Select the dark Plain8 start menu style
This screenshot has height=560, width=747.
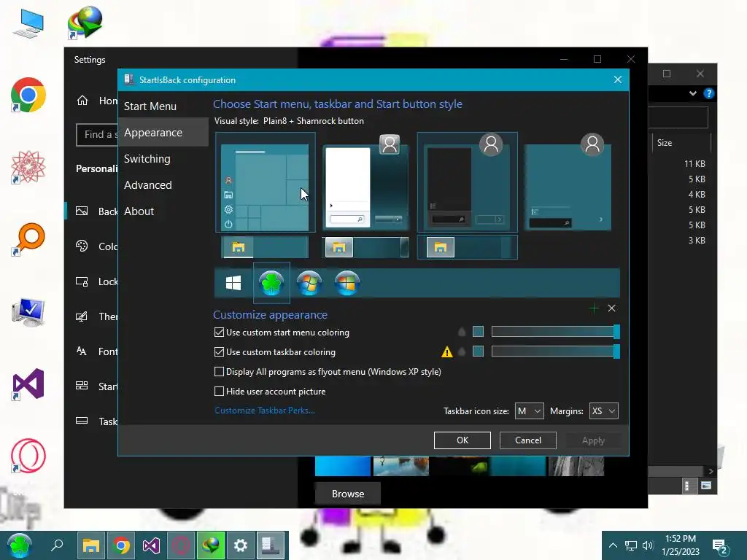(468, 183)
